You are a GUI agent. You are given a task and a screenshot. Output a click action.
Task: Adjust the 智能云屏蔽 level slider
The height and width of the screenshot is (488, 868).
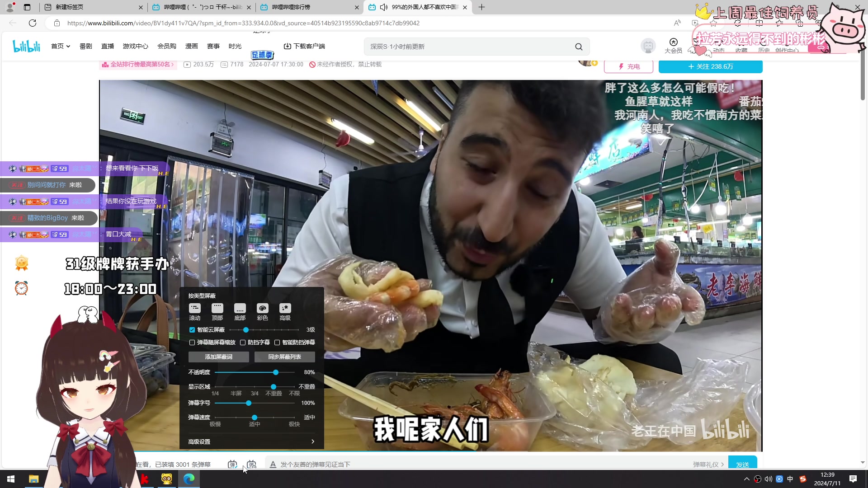pyautogui.click(x=246, y=330)
